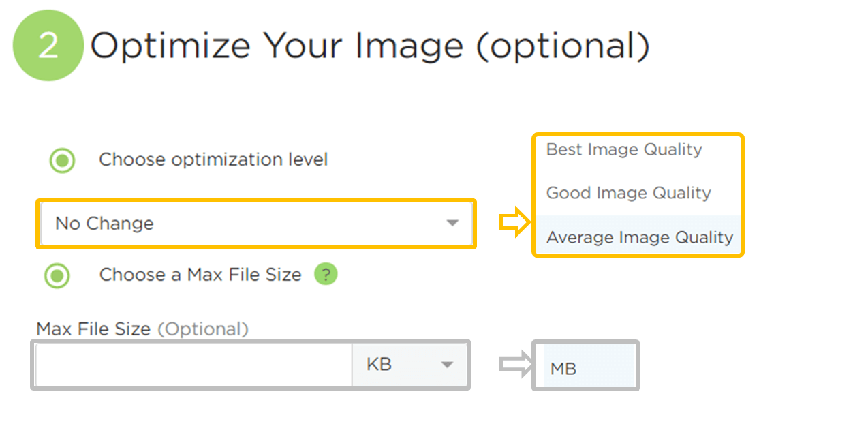Click the yellow arrow pointing to quality options
868x426 pixels.
(515, 222)
